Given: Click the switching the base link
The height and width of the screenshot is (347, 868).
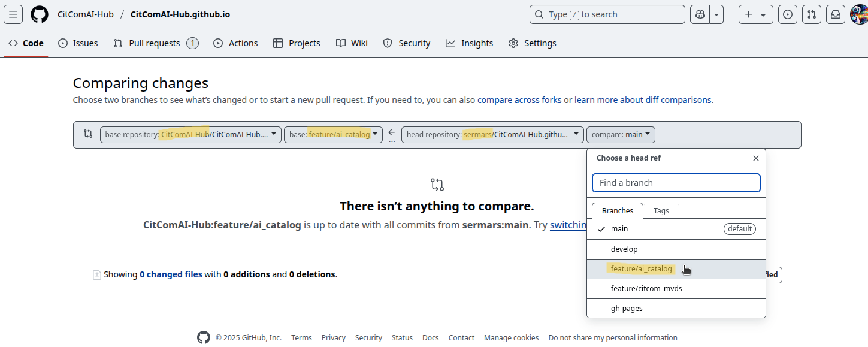Looking at the screenshot, I should tap(568, 225).
